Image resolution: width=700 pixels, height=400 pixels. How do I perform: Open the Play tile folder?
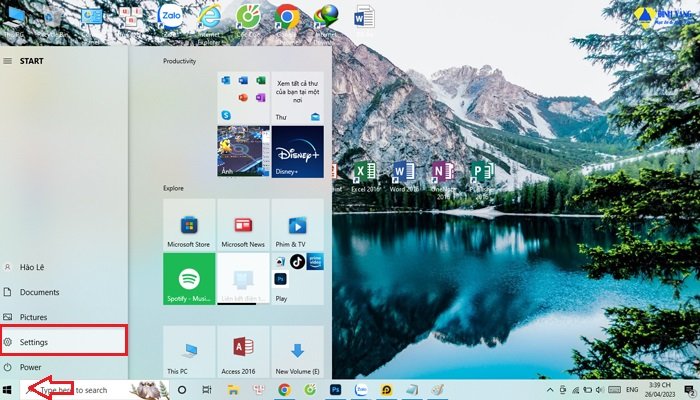297,279
